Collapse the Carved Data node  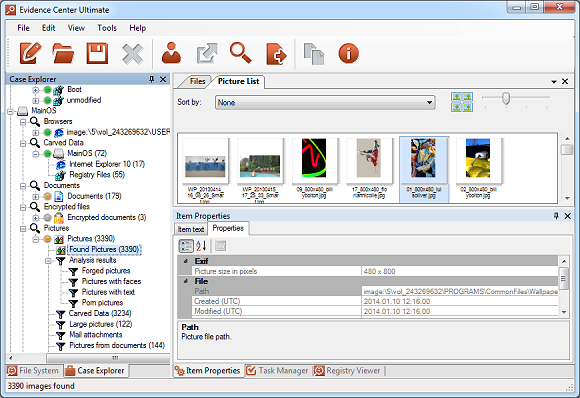click(23, 143)
